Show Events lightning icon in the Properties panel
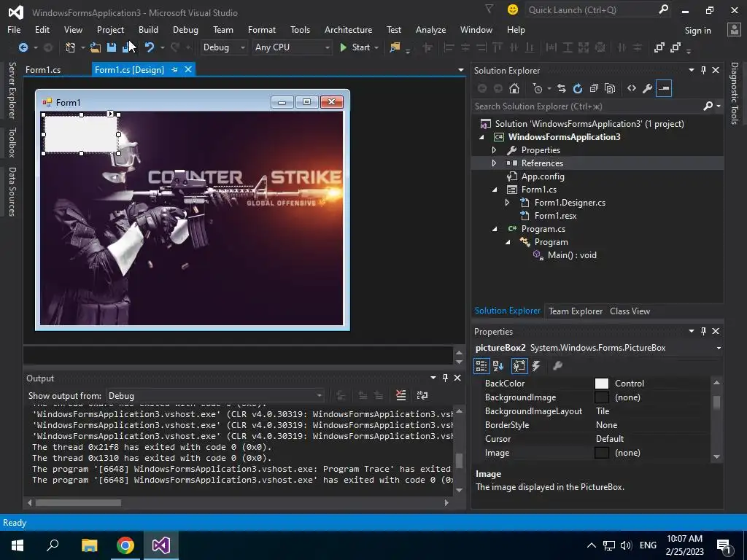This screenshot has width=747, height=560. [x=536, y=366]
